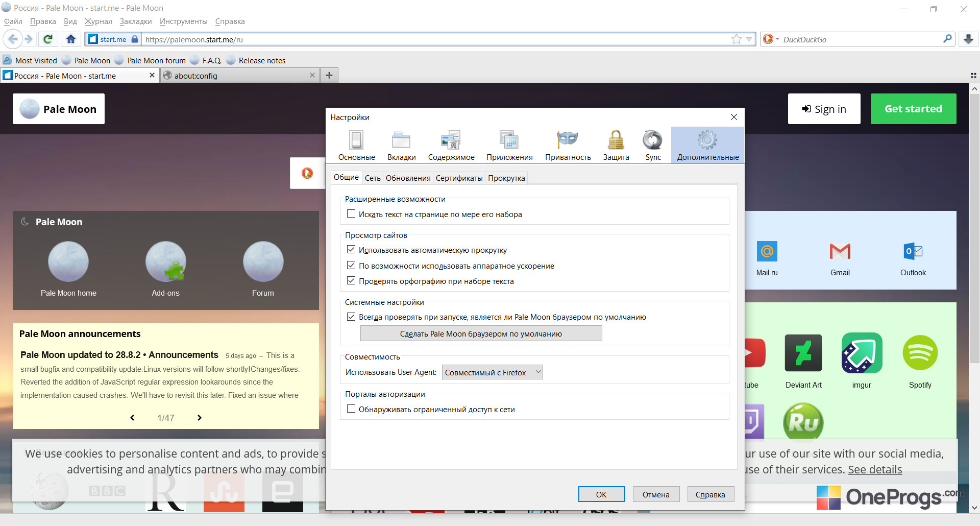Confirm settings with the OK button
The height and width of the screenshot is (526, 980).
(601, 494)
